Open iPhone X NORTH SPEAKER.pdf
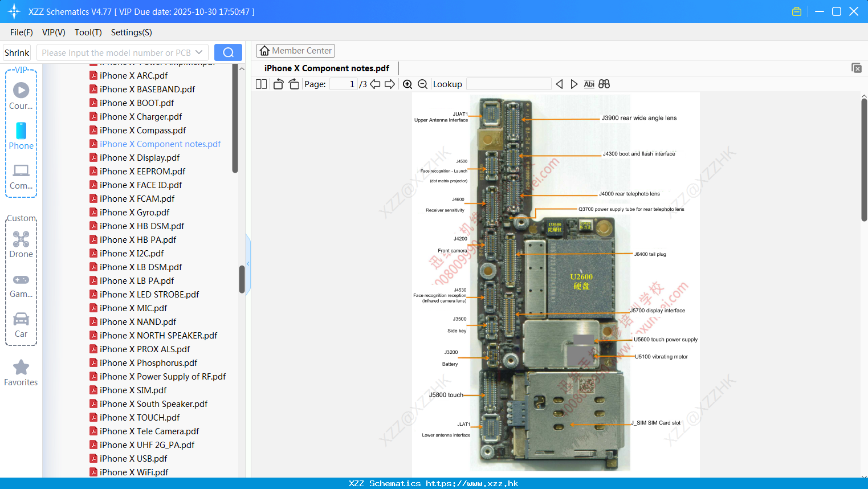The width and height of the screenshot is (868, 489). point(153,335)
